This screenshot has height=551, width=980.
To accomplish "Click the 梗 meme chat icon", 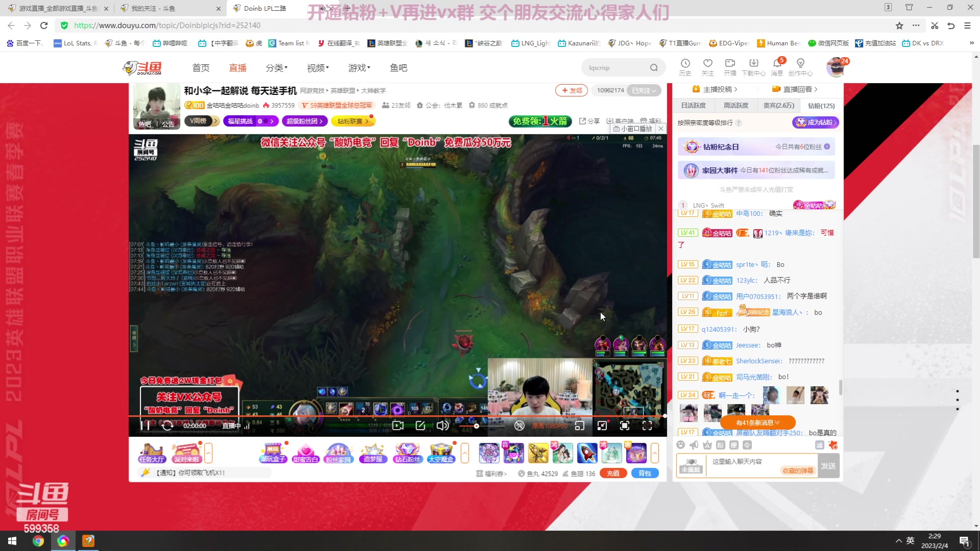I will 733,445.
